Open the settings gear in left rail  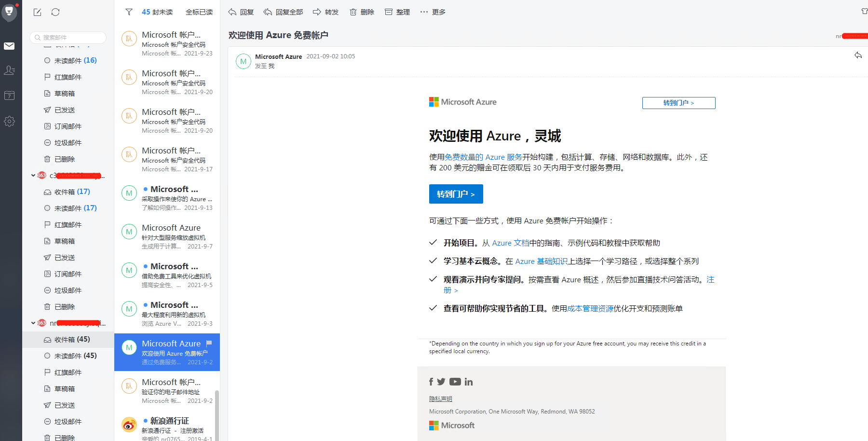pyautogui.click(x=9, y=121)
